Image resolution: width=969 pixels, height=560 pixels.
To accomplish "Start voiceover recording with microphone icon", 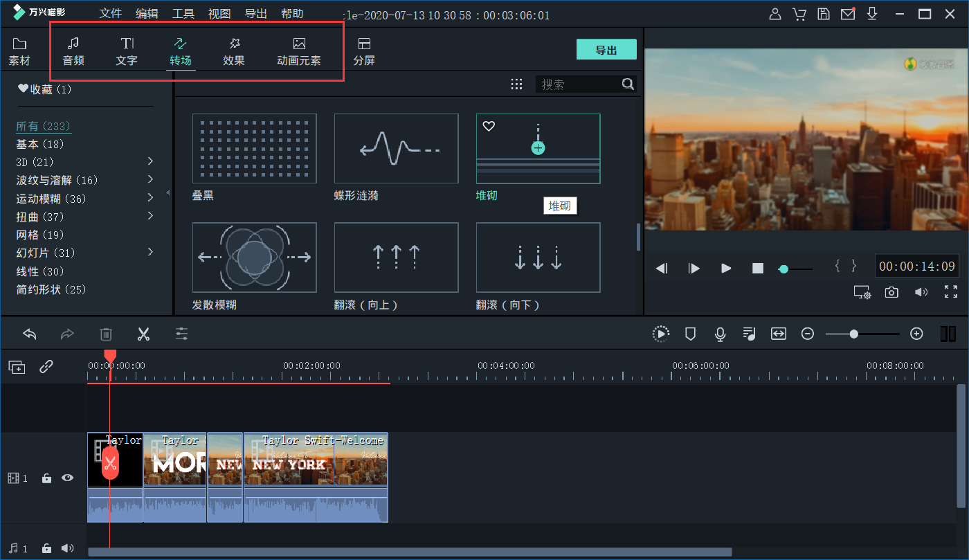I will tap(720, 334).
